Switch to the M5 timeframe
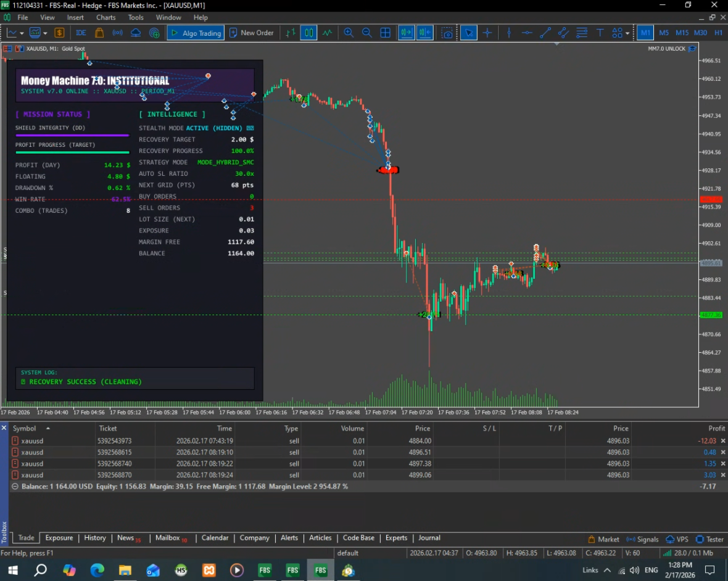Viewport: 728px width, 581px height. [664, 33]
